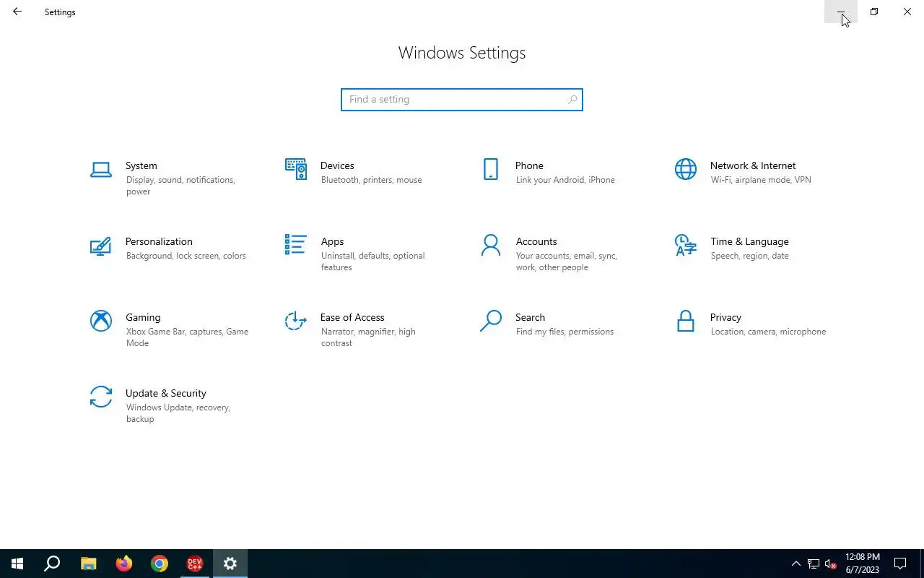Screen dimensions: 924x578
Task: Go back with the Settings back arrow
Action: click(17, 12)
